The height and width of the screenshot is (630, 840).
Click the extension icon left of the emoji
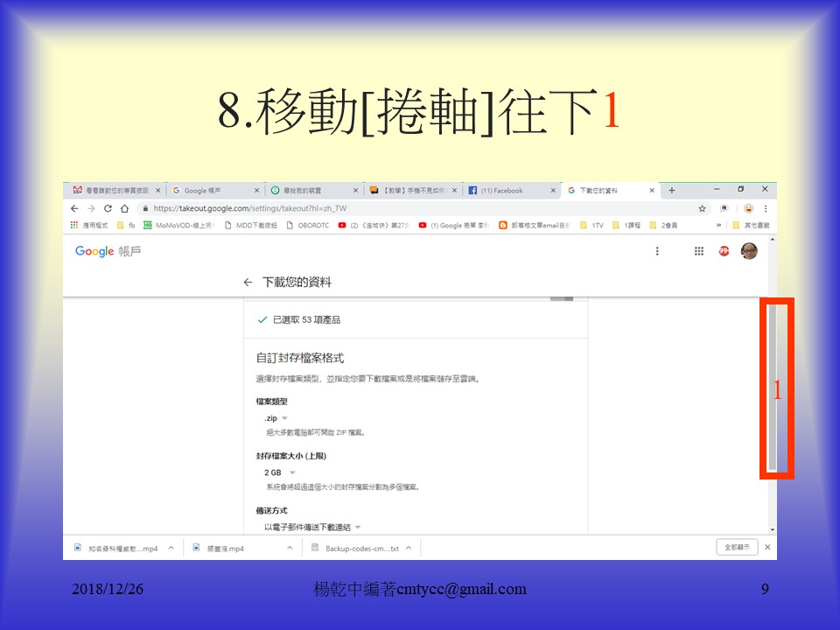(724, 208)
